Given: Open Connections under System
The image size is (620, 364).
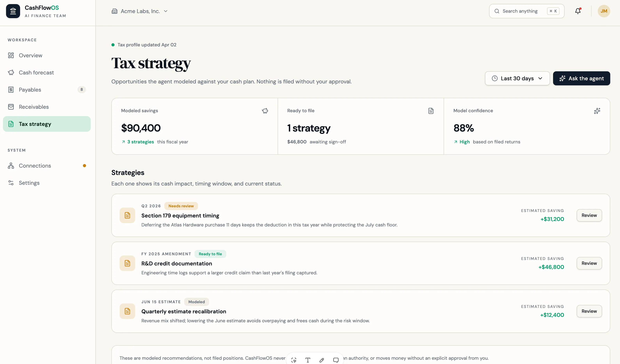Looking at the screenshot, I should pos(47,166).
